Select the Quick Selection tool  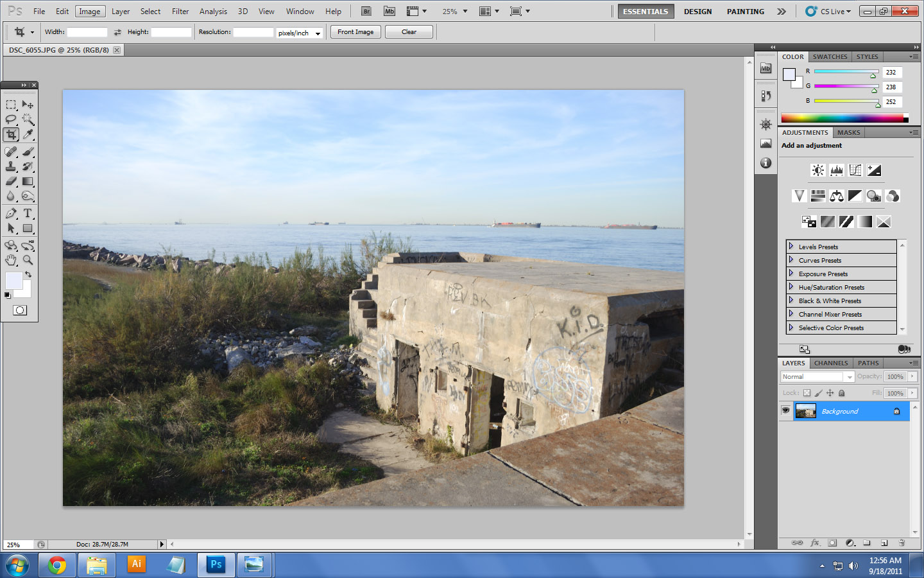point(28,119)
